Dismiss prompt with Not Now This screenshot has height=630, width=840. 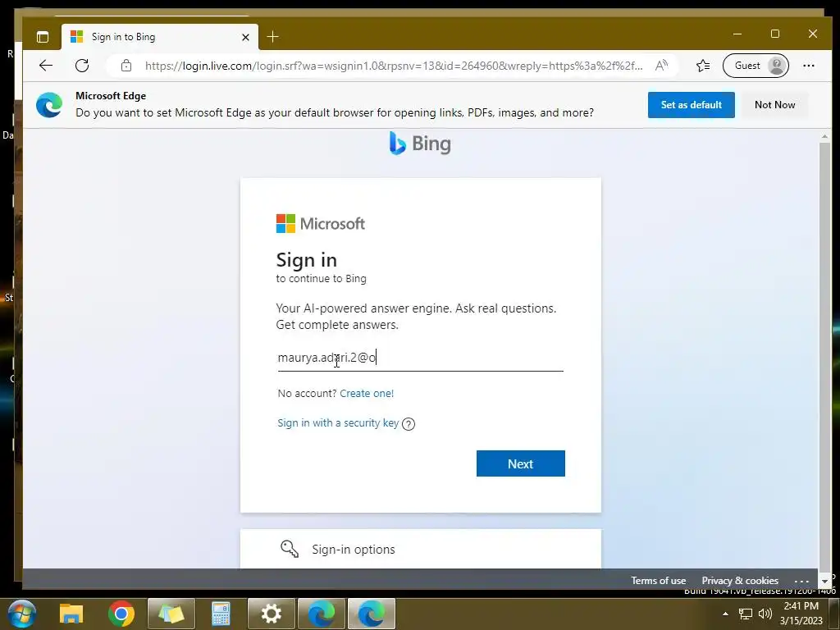click(774, 105)
